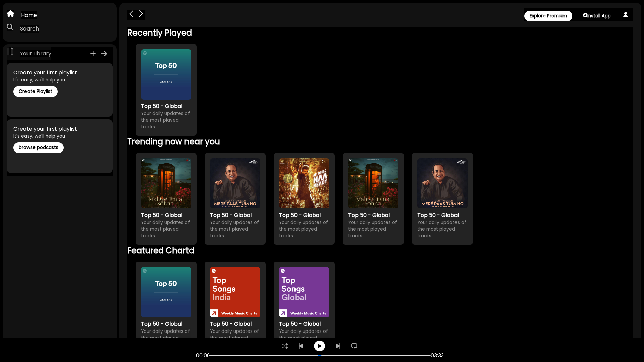Click browse podcasts button

[39, 148]
